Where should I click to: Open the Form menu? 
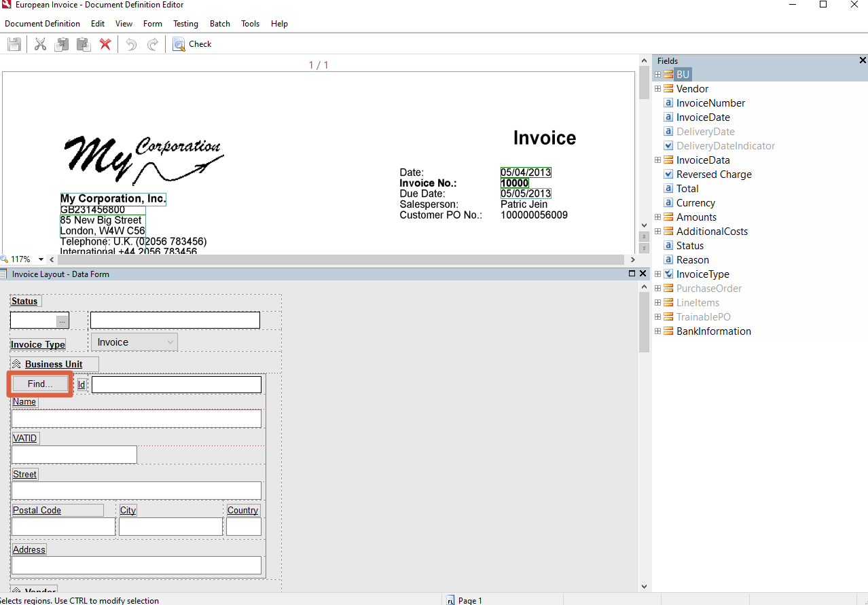[x=153, y=24]
